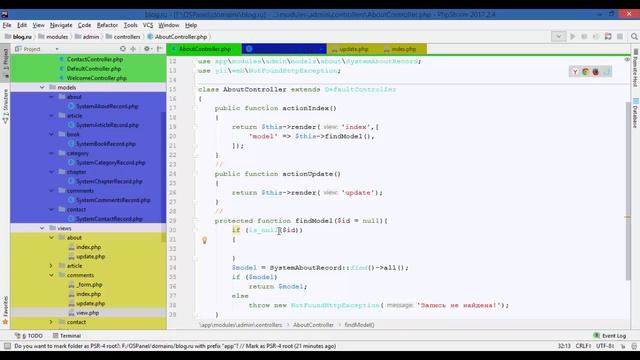The width and height of the screenshot is (640, 360).
Task: Click the blog.ru breadcrumb in navigation bar
Action: pyautogui.click(x=18, y=37)
